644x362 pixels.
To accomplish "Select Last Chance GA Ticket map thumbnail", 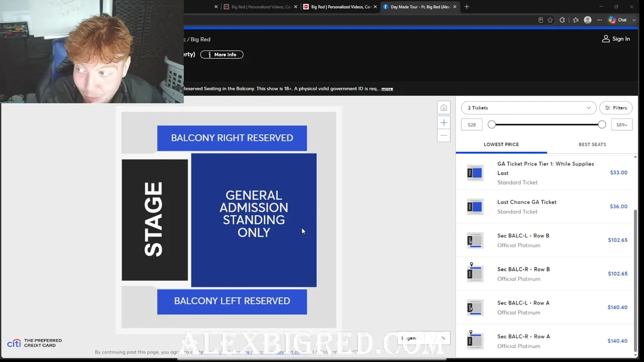I will (x=474, y=207).
